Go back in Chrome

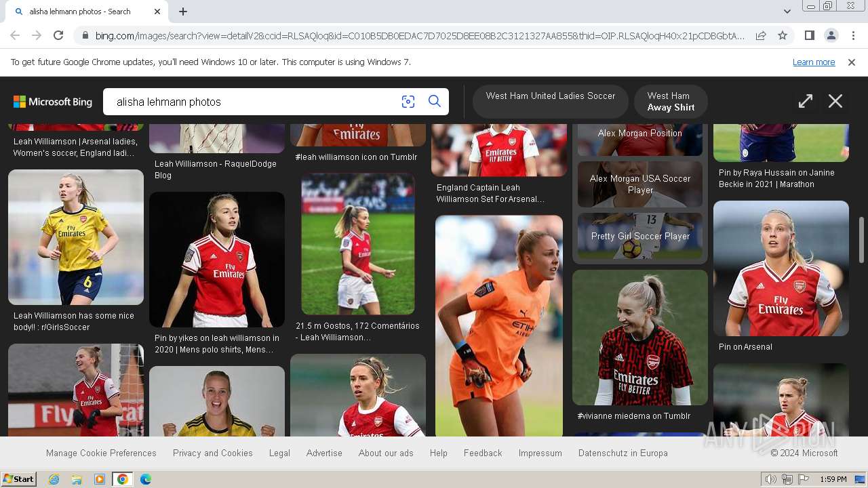point(15,35)
